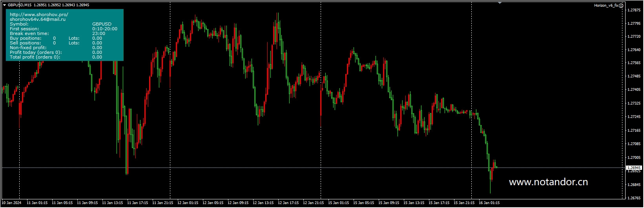644x208 pixels.
Task: Click the 1.27405 price scale label
Action: point(634,90)
